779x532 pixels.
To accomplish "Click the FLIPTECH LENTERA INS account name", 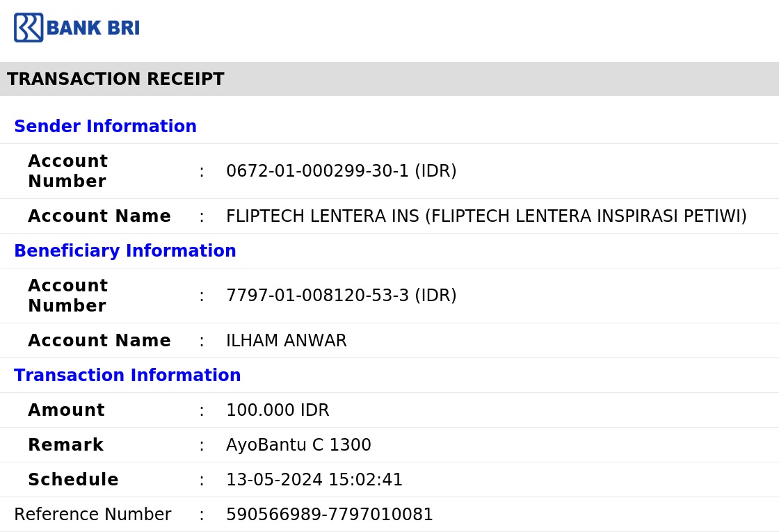I will tap(486, 216).
